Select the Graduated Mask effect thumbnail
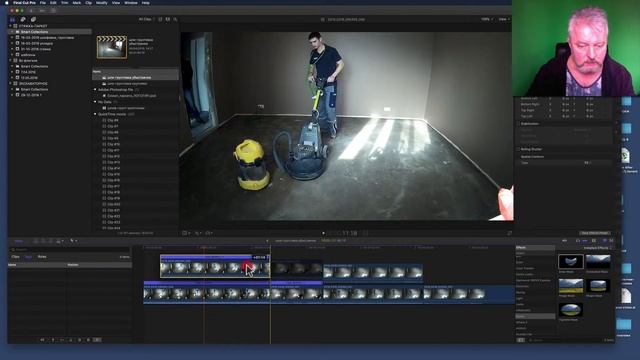Image resolution: width=640 pixels, height=360 pixels. (598, 261)
